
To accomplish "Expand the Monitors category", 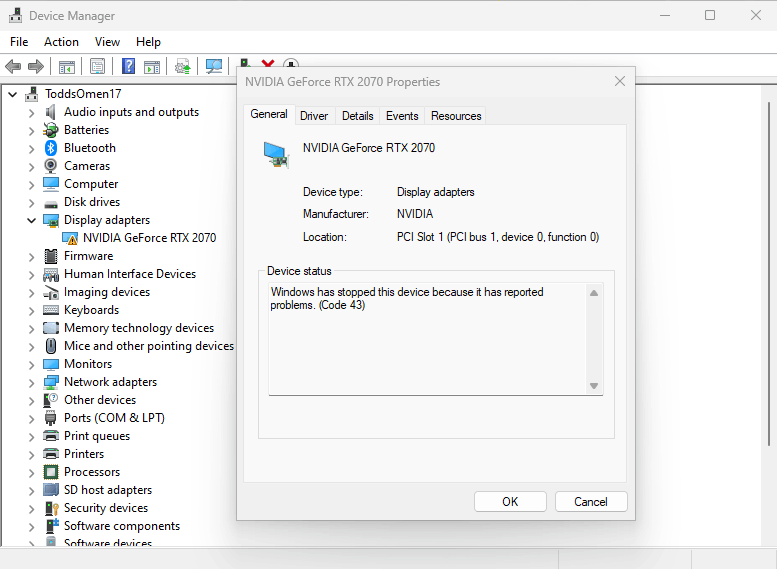I will 31,364.
